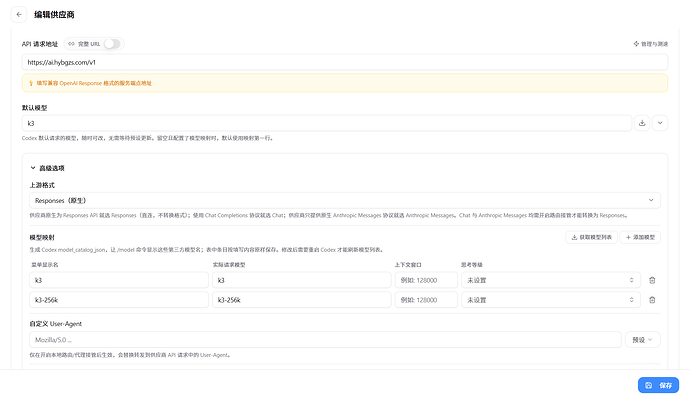
Task: Click the 添加模型 button
Action: pos(640,237)
